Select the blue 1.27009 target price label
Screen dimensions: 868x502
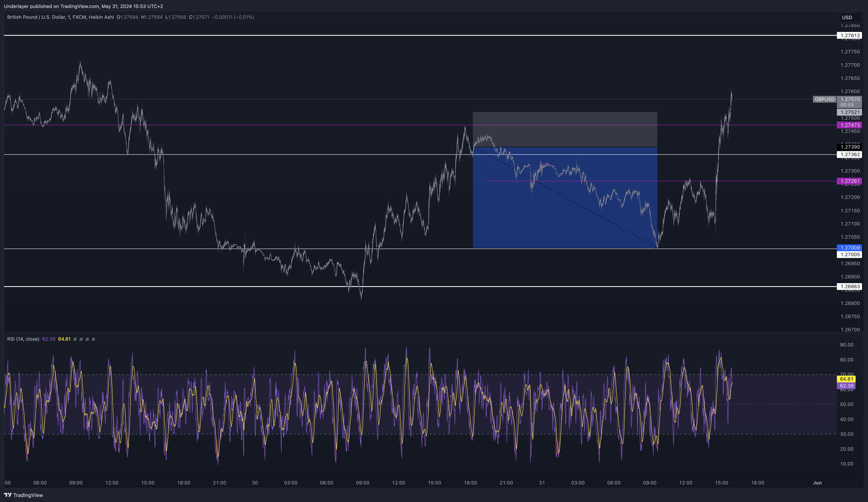click(x=849, y=248)
